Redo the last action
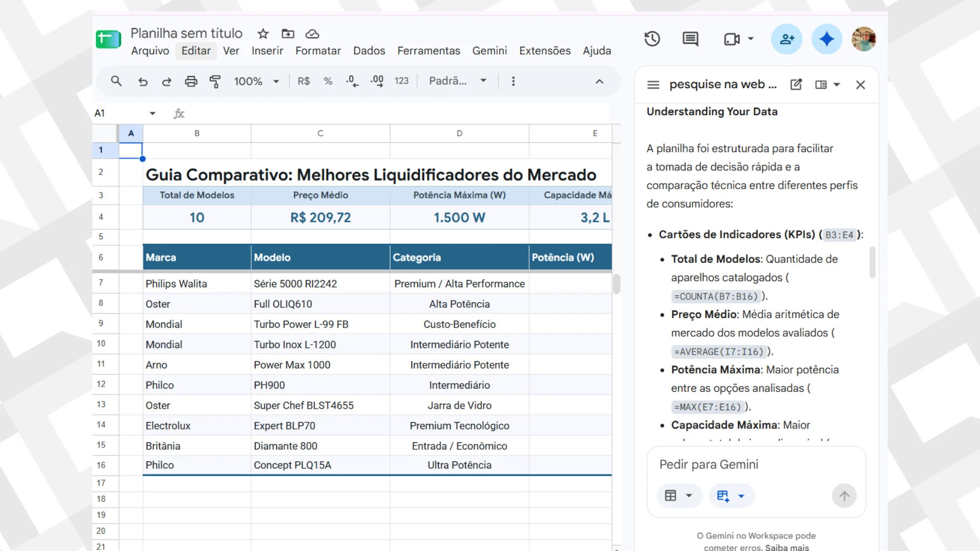Screen dimensions: 980x551 [167, 82]
